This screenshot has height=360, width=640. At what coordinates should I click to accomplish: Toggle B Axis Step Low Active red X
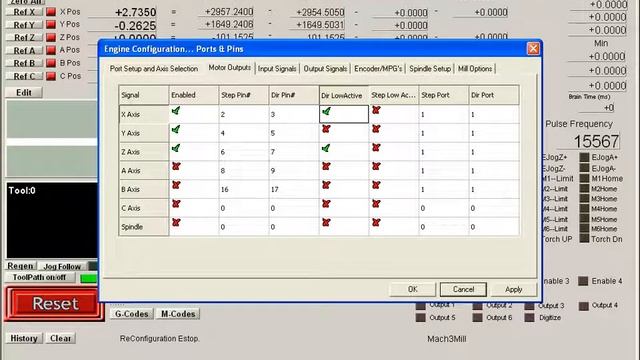376,185
